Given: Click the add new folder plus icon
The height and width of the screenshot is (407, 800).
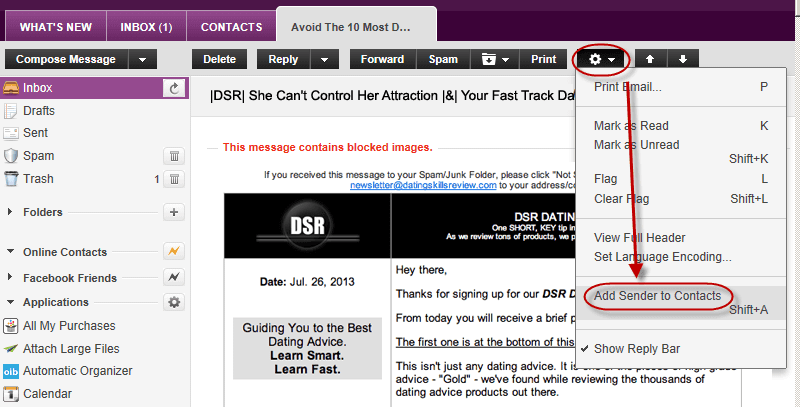Looking at the screenshot, I should tap(174, 212).
